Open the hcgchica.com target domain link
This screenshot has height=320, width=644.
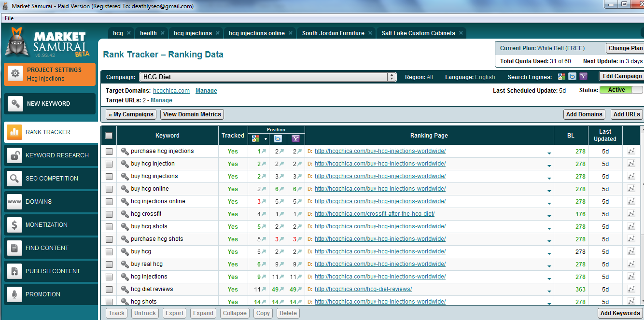[x=171, y=91]
